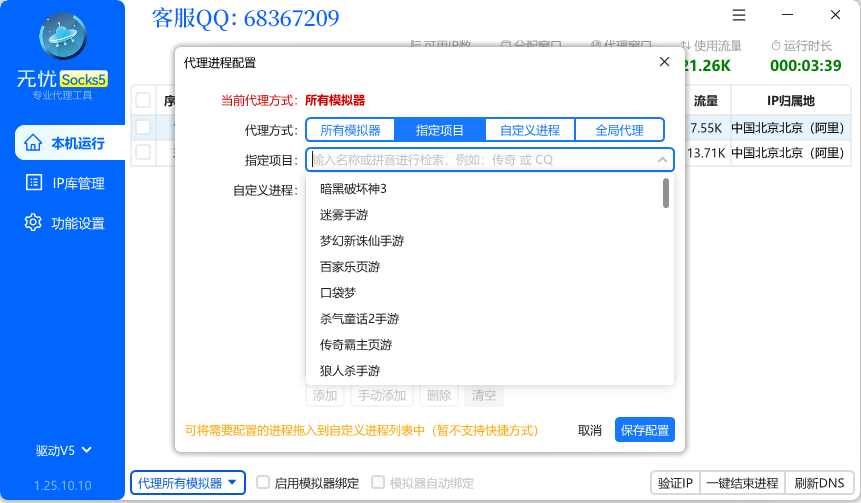
Task: Click the 删除 button
Action: pyautogui.click(x=439, y=395)
